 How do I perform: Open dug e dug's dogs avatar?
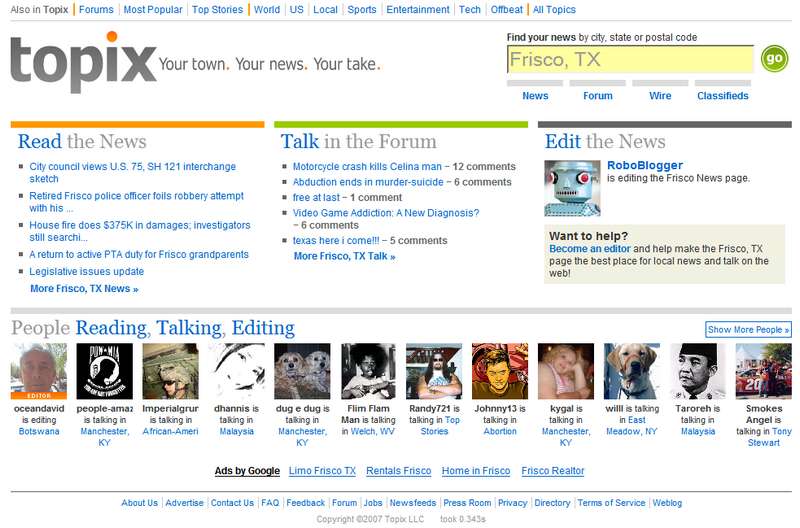tap(302, 371)
